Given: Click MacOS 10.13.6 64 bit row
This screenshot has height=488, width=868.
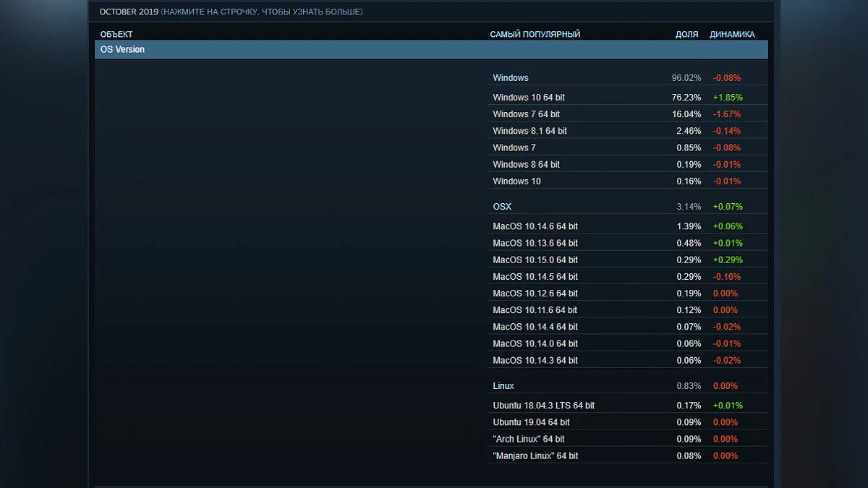Looking at the screenshot, I should pos(628,242).
